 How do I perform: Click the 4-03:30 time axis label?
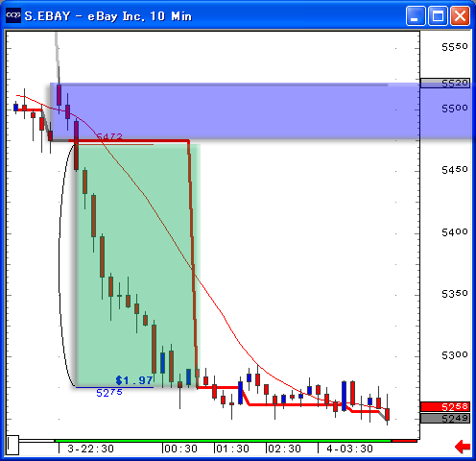[x=349, y=449]
